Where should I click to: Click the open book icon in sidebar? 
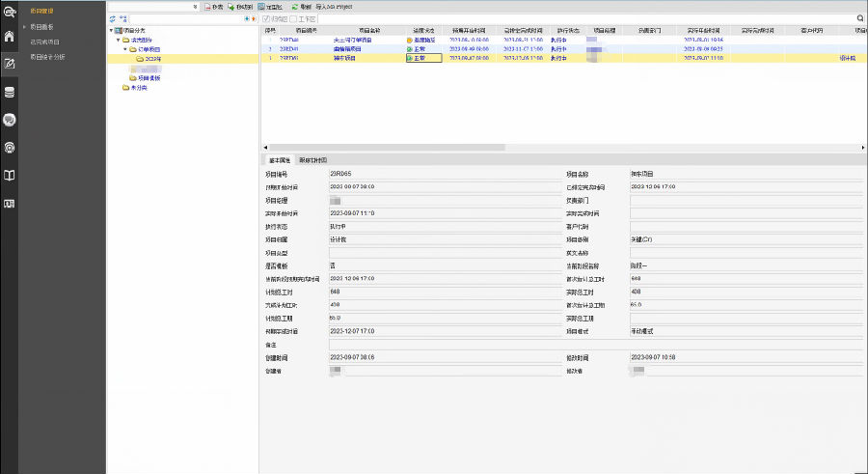point(9,176)
